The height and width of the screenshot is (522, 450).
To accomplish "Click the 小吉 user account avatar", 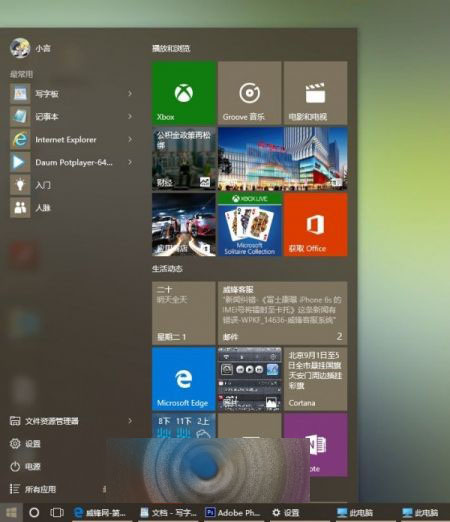I will pos(20,48).
